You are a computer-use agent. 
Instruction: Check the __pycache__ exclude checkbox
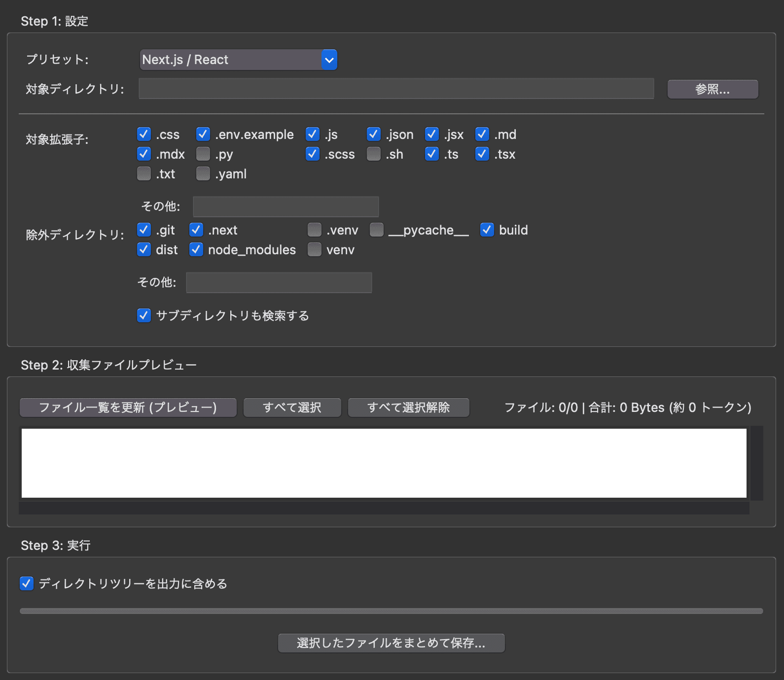pyautogui.click(x=376, y=230)
